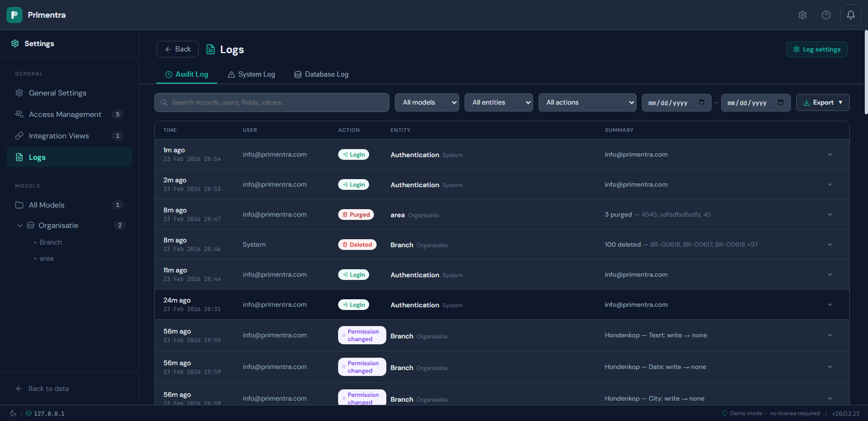Select Logs in sidebar
The width and height of the screenshot is (868, 421).
point(70,157)
